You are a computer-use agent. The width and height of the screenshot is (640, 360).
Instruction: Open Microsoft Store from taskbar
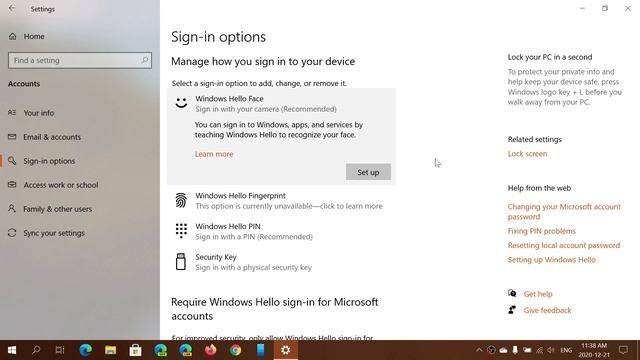(136, 350)
